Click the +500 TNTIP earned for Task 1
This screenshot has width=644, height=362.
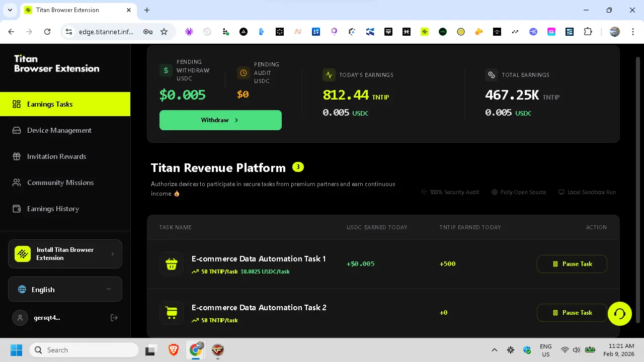click(x=447, y=264)
